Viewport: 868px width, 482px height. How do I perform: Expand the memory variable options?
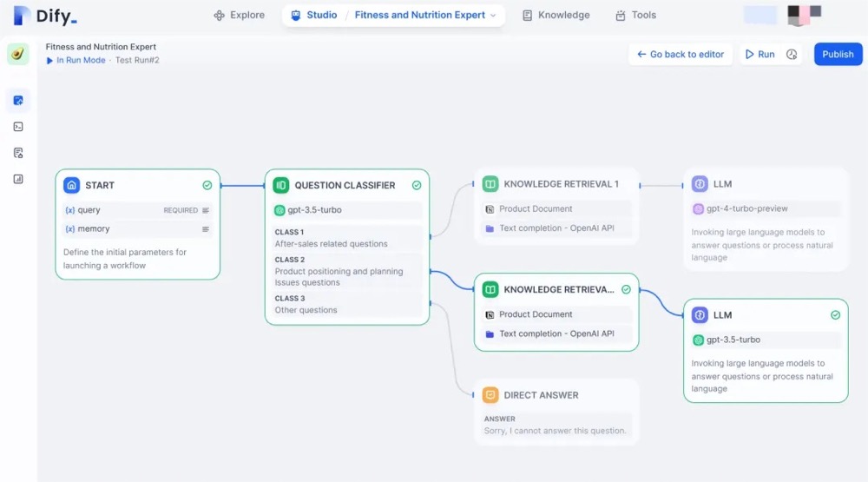[x=206, y=229]
